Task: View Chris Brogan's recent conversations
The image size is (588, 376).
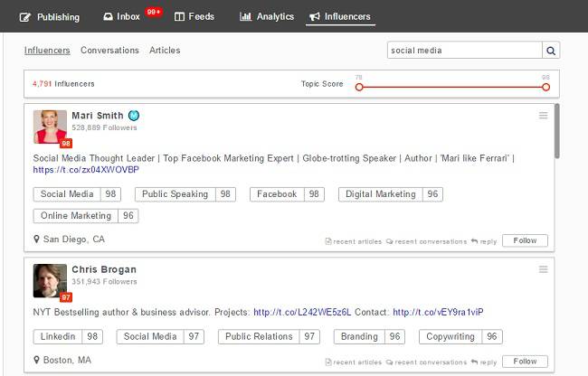Action: click(x=426, y=362)
